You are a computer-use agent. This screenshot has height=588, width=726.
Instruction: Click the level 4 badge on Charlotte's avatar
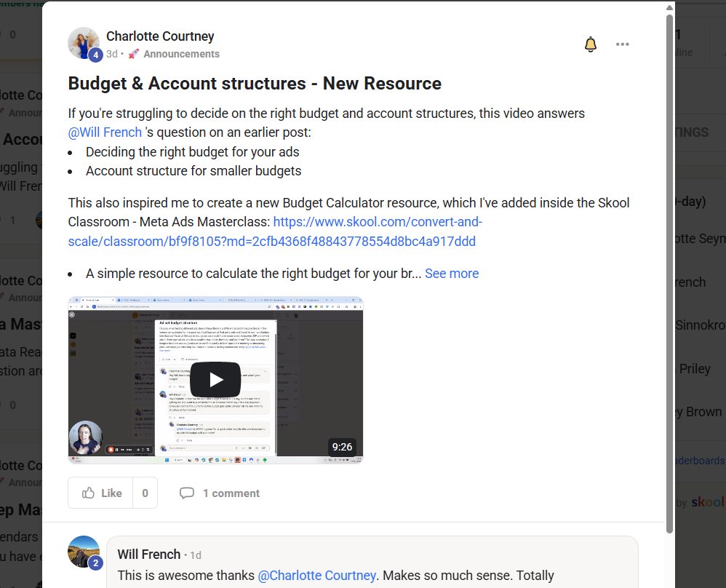(x=95, y=55)
